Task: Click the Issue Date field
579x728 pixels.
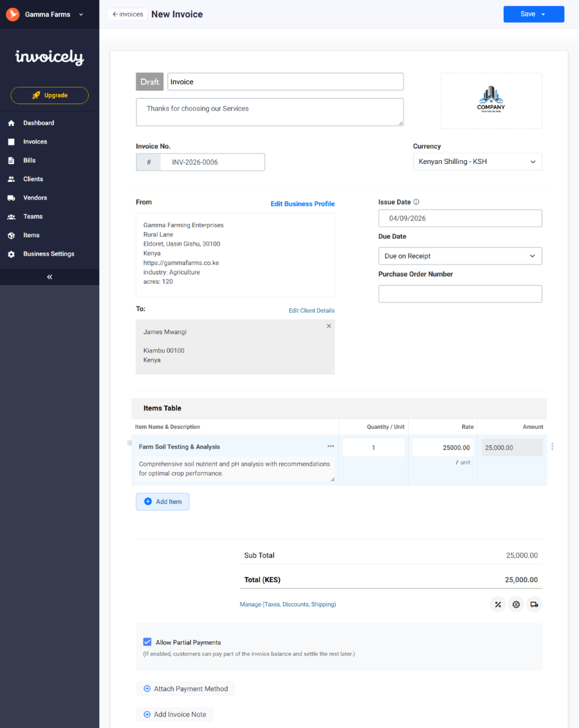Action: tap(460, 218)
